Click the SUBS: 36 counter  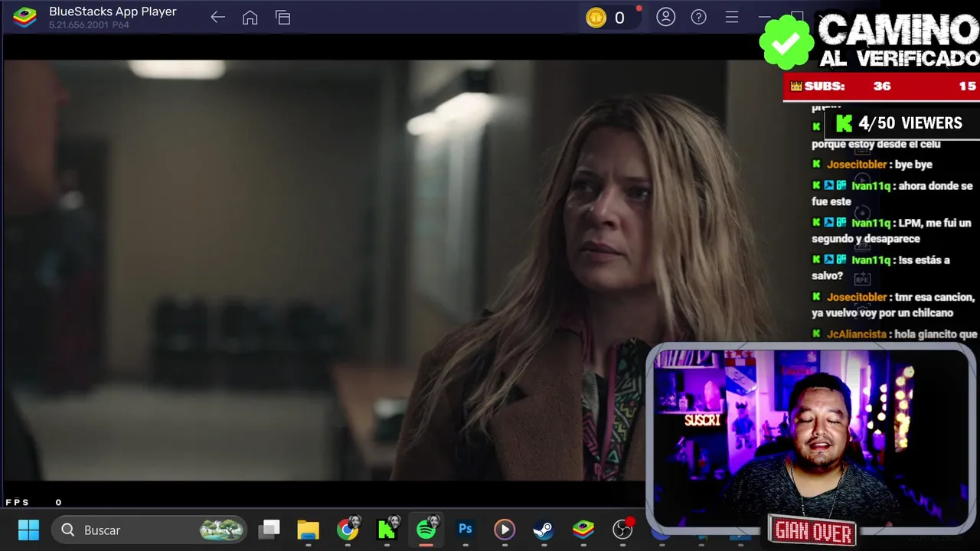click(841, 86)
